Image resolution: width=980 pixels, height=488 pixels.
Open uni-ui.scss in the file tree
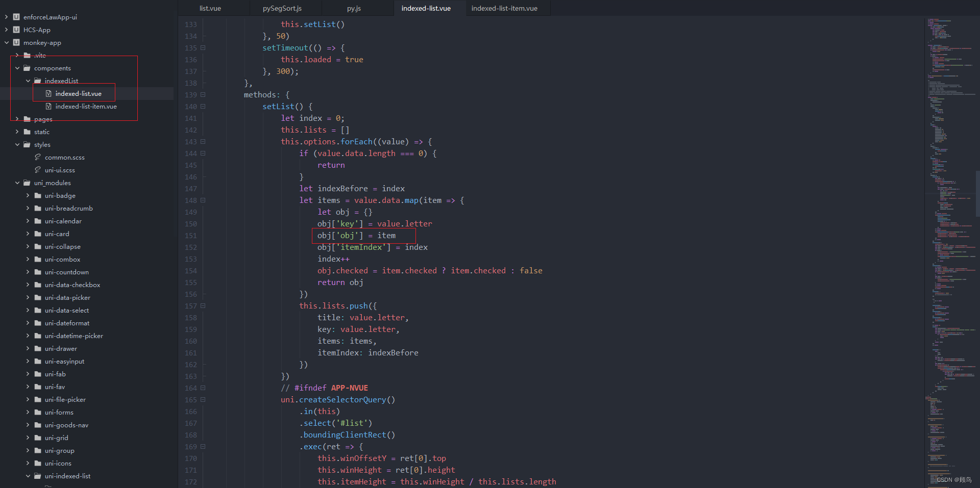60,170
